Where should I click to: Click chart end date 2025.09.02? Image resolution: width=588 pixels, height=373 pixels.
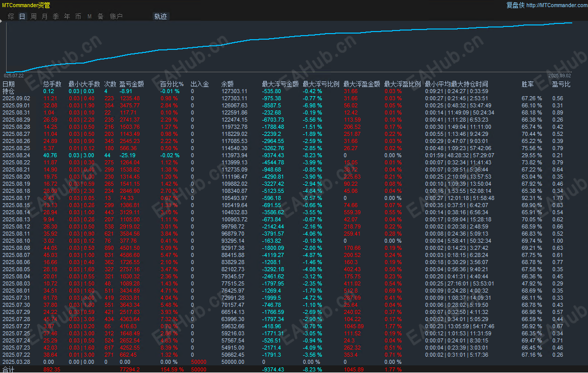tap(560, 76)
